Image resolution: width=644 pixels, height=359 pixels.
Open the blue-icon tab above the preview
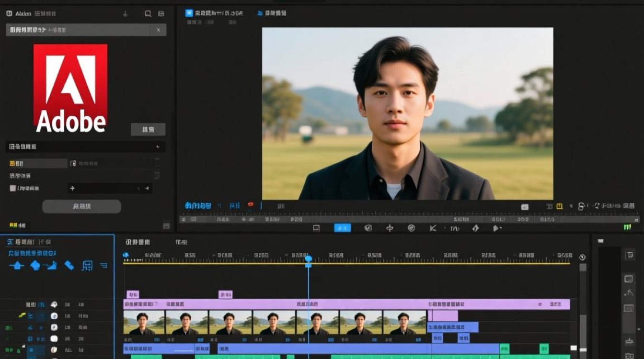[213, 13]
